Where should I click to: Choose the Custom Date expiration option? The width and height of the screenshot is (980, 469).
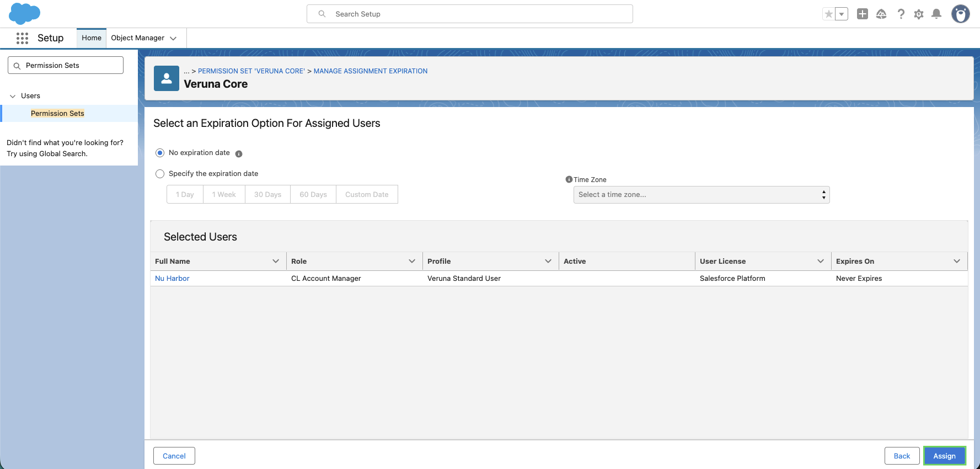[367, 194]
